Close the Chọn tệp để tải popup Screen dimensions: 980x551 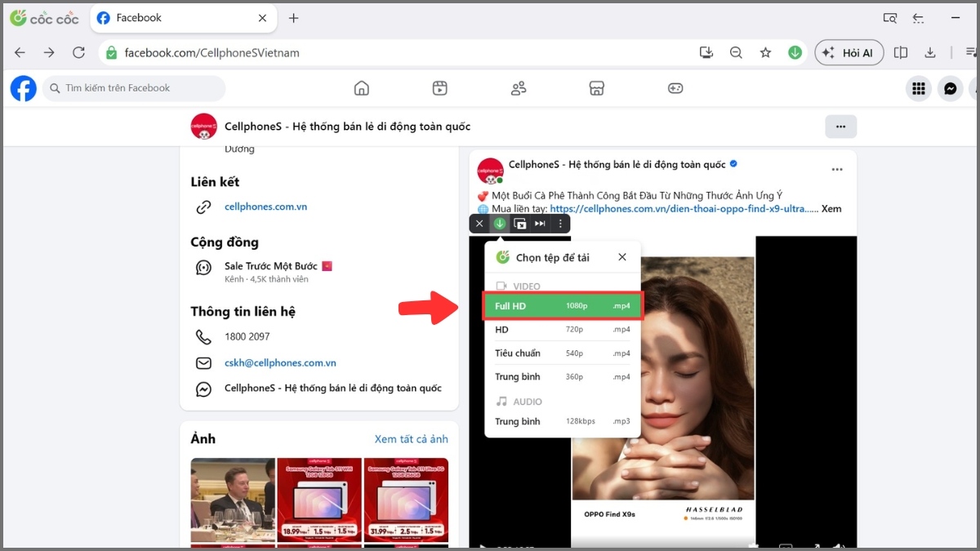point(622,257)
